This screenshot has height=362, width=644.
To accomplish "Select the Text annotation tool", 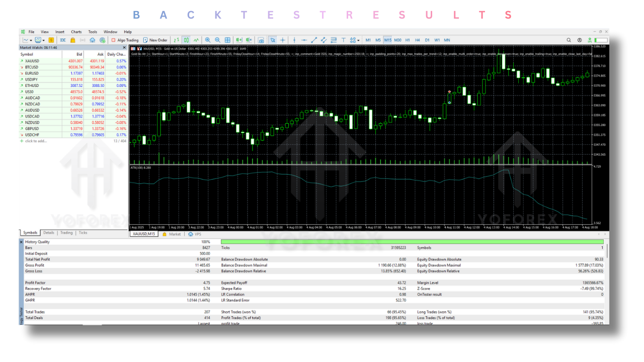I will click(x=344, y=40).
